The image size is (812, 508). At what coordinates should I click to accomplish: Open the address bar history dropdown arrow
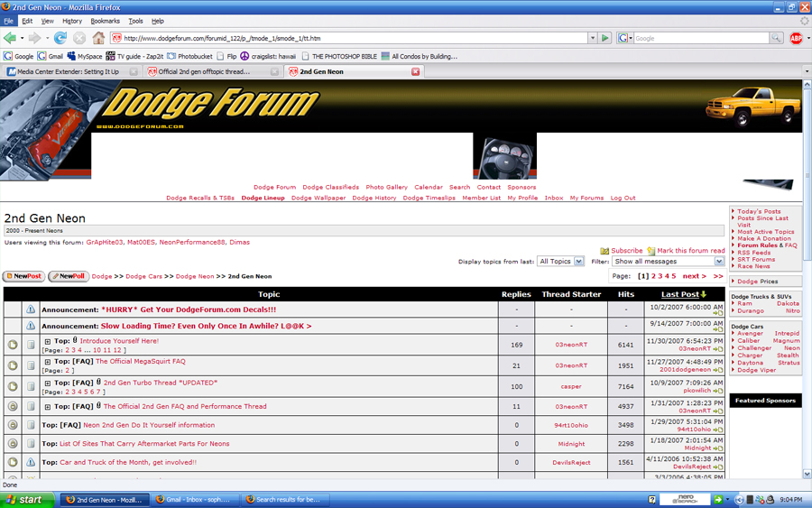pyautogui.click(x=593, y=38)
